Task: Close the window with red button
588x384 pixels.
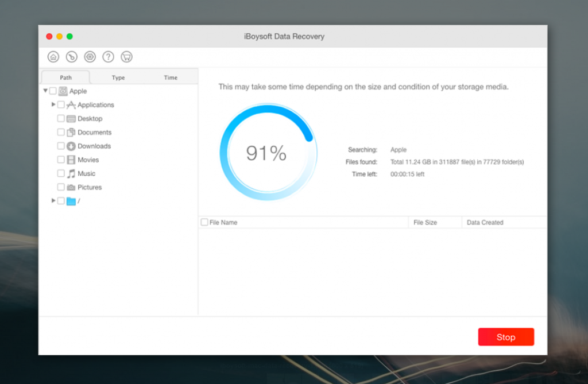Action: coord(49,36)
